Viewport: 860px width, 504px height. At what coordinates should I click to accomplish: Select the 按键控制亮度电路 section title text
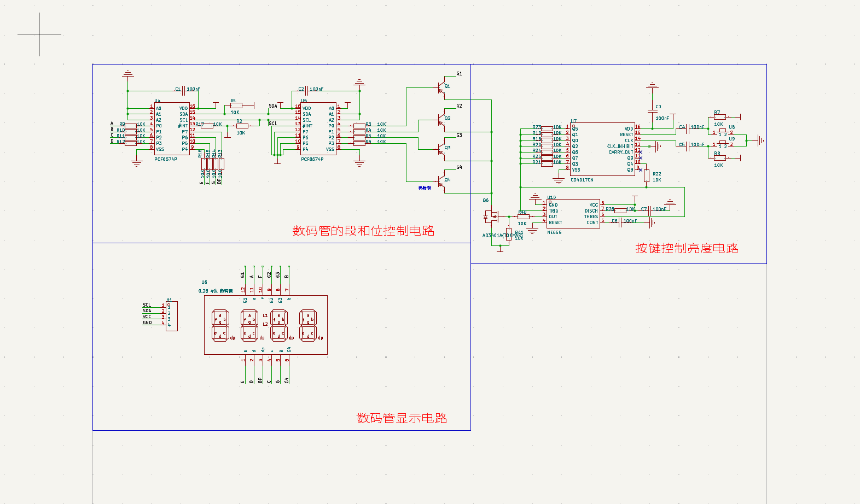pyautogui.click(x=687, y=248)
